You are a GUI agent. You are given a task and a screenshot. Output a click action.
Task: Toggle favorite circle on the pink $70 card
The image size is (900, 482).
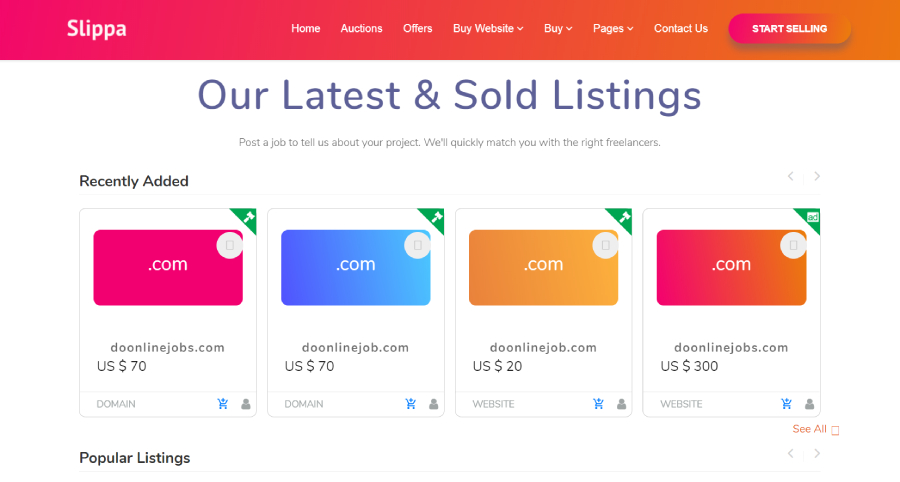coord(230,245)
